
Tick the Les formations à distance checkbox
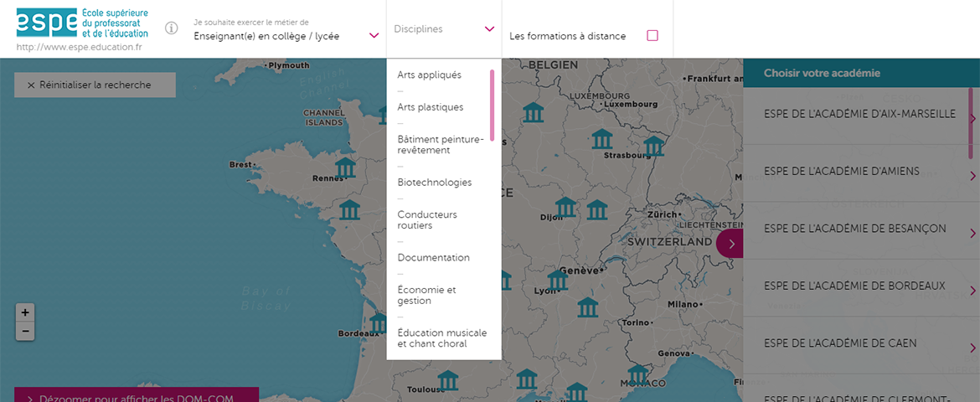652,36
